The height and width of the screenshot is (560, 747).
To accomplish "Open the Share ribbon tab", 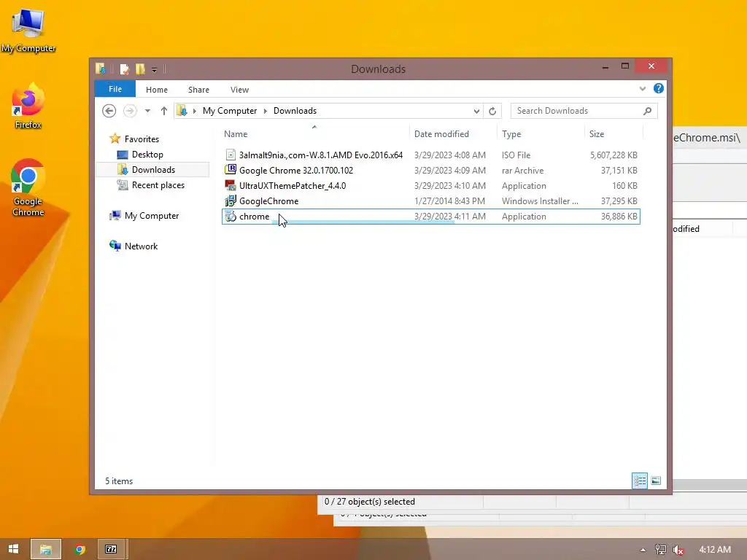I will click(198, 90).
